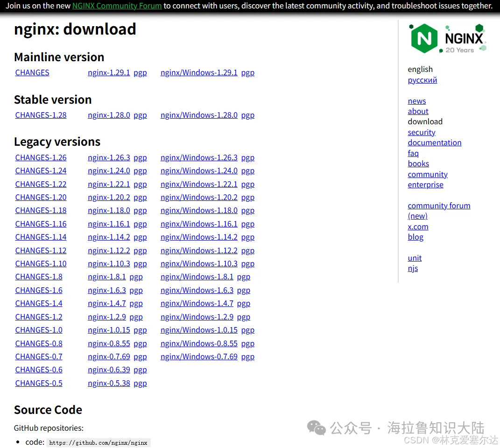Go to the news page

[417, 101]
